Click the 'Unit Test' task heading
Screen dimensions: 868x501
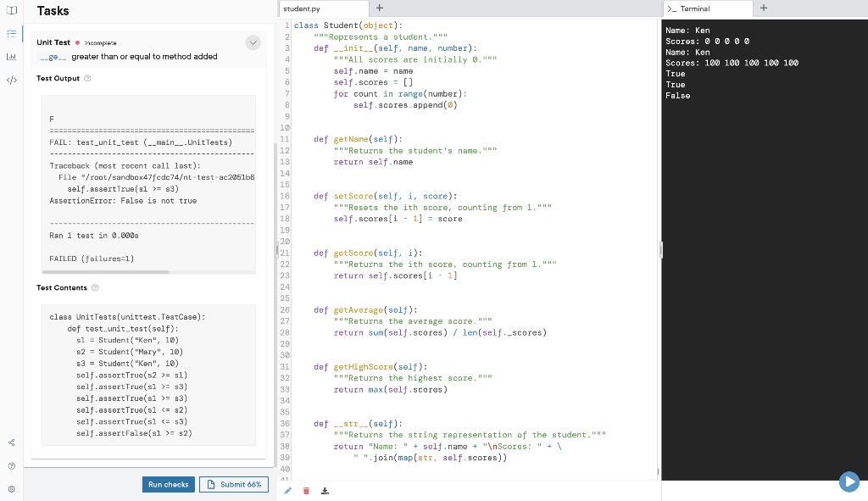53,42
